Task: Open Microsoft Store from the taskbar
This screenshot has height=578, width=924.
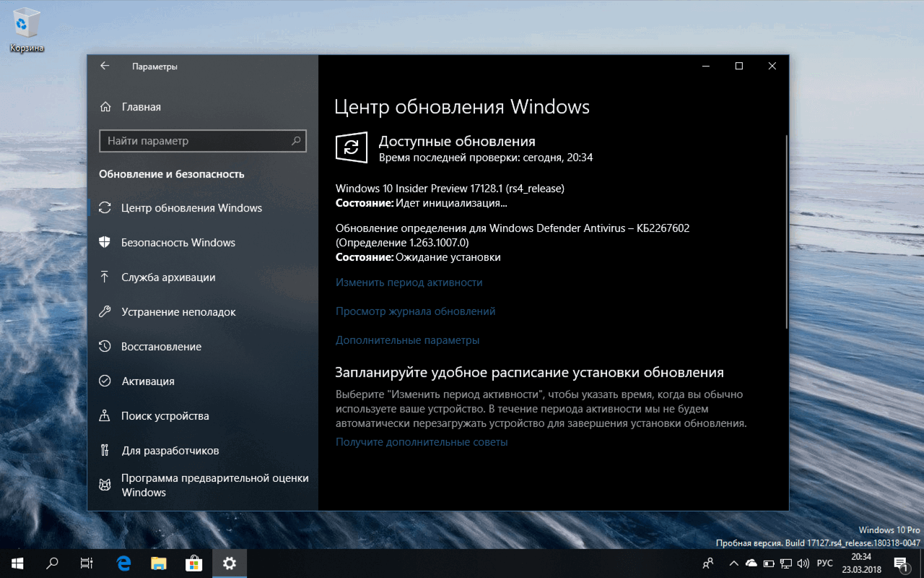Action: [194, 563]
